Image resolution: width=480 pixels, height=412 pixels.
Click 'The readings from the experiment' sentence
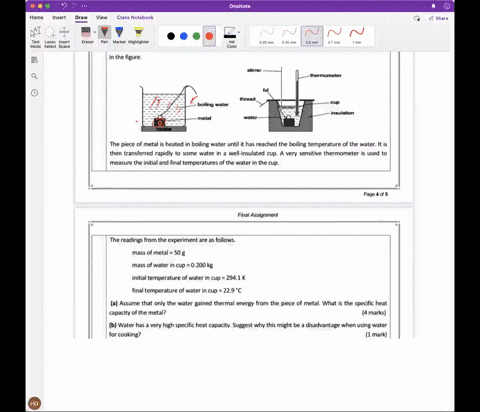click(x=172, y=240)
